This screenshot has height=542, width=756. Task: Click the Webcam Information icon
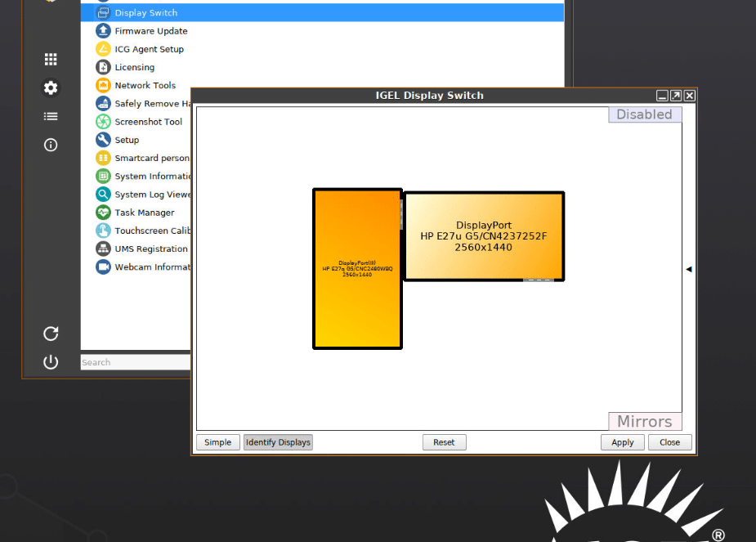click(103, 267)
